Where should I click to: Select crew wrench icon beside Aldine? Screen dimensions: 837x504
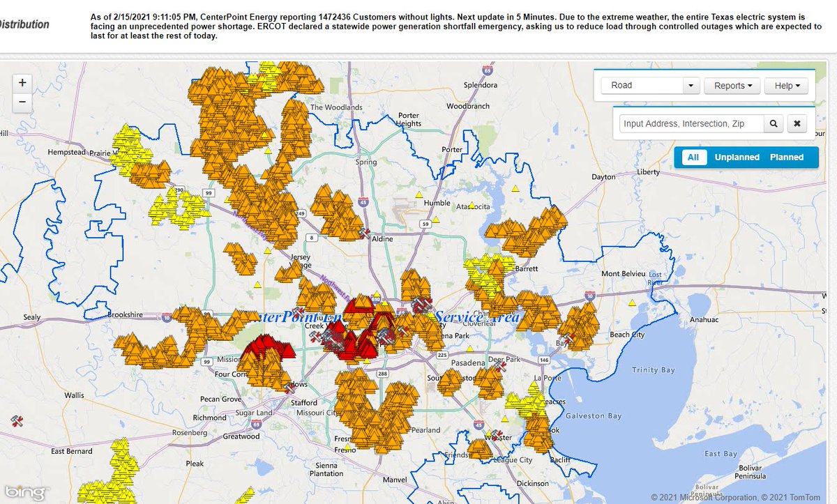coord(363,232)
